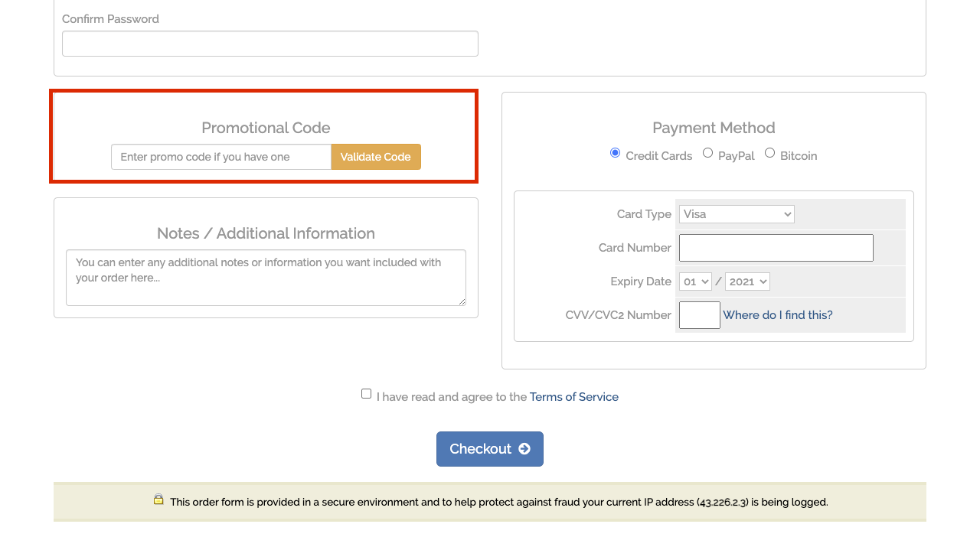Click the Where do I find this link
The image size is (980, 550).
tap(778, 315)
